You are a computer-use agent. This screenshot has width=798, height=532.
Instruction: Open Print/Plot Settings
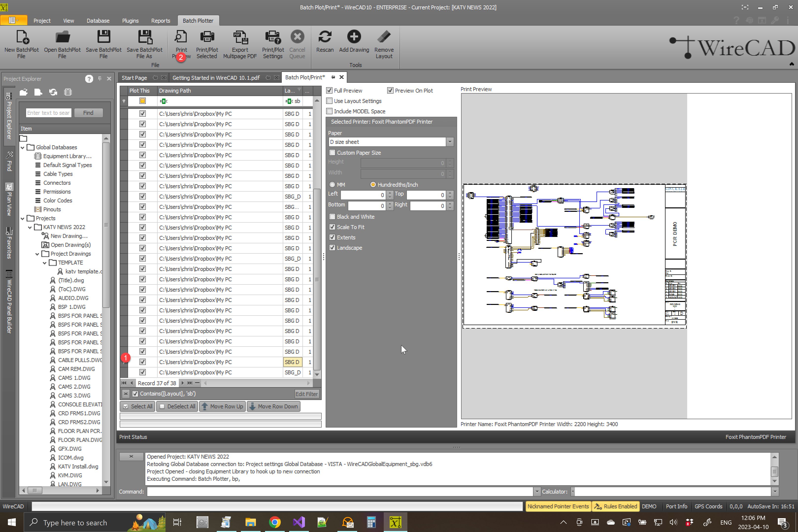click(x=273, y=44)
